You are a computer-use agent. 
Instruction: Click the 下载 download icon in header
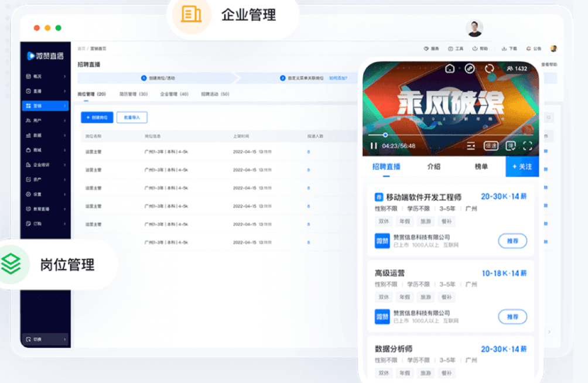coord(510,49)
